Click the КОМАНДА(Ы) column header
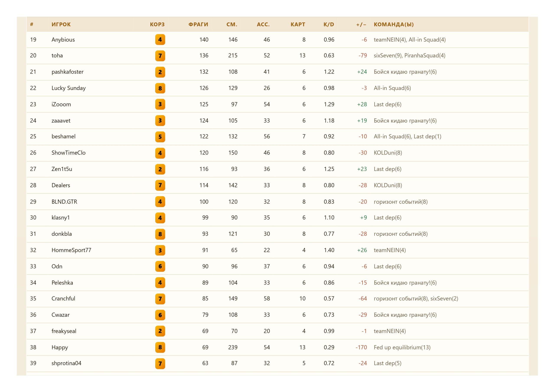The height and width of the screenshot is (392, 555). 393,24
